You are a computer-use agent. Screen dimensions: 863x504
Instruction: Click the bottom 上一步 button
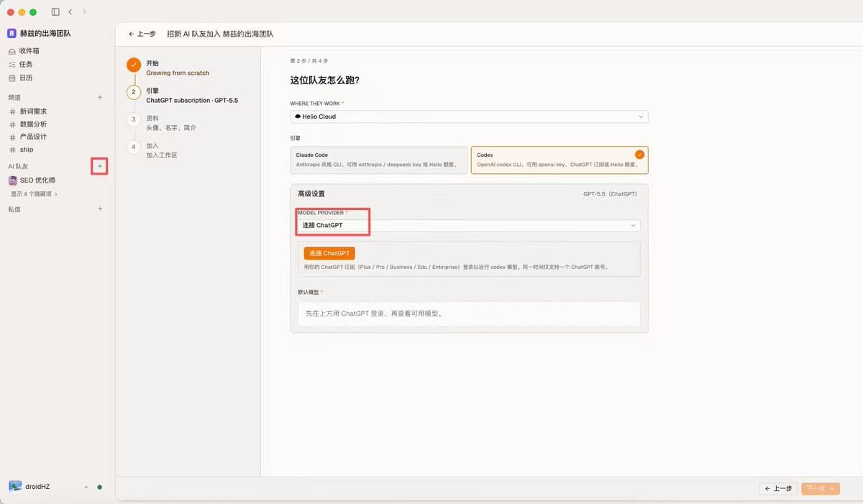tap(778, 488)
